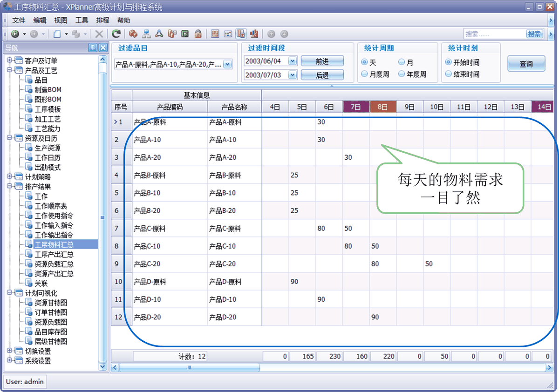Click the table with sigma summary toolbar icon

[241, 34]
